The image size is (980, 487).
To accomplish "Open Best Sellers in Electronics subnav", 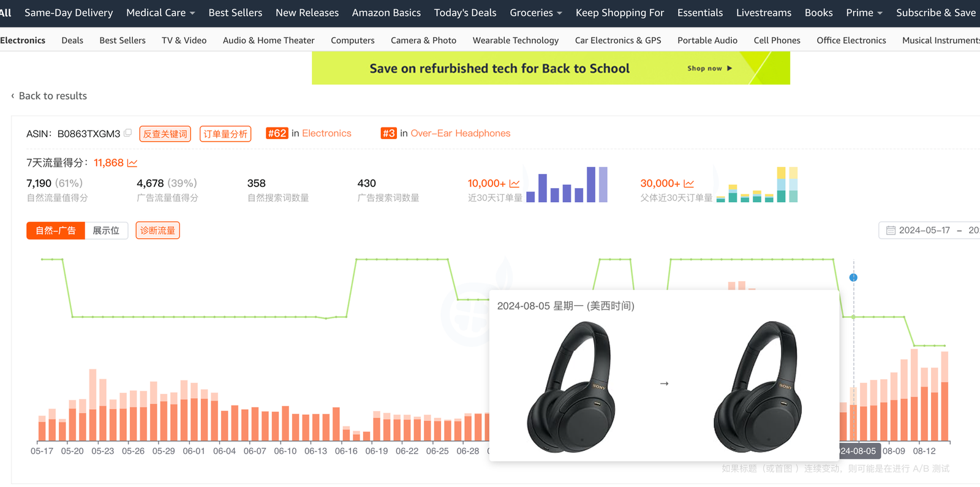I will click(x=123, y=40).
